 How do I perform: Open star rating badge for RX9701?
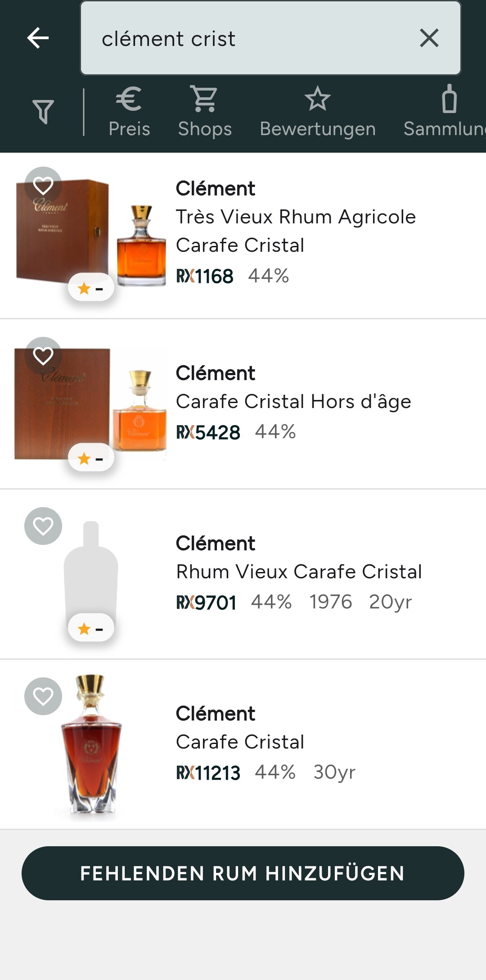(91, 629)
